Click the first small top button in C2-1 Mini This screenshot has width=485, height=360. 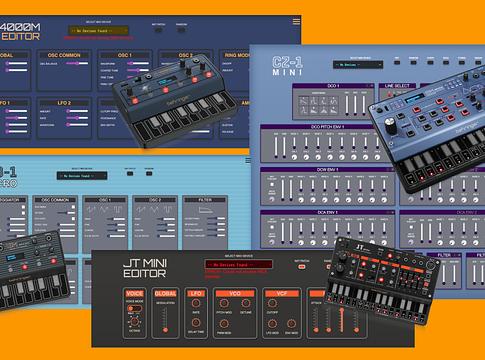click(397, 62)
